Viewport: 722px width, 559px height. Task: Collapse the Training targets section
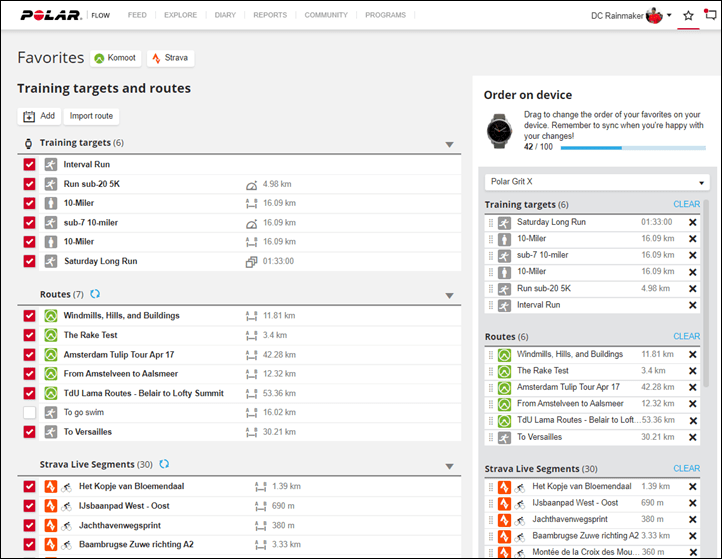450,145
